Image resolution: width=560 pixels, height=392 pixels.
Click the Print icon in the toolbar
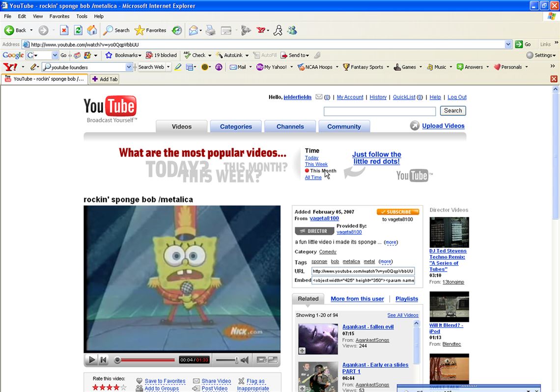pyautogui.click(x=210, y=30)
